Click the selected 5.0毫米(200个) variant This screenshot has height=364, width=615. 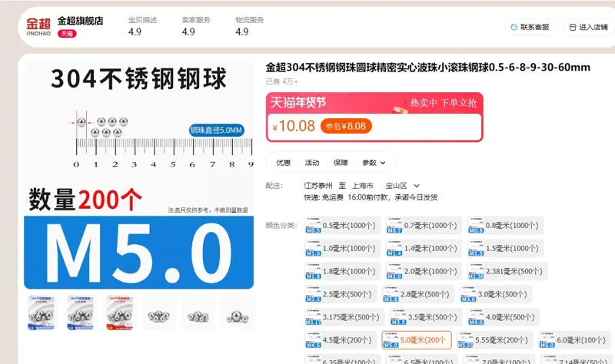(417, 340)
